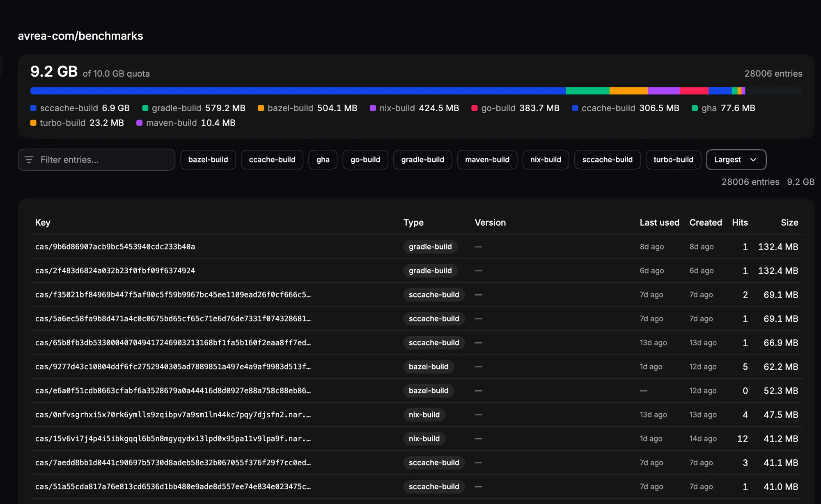This screenshot has width=821, height=504.
Task: Select entry key starting cas/5a6ec58fa9b8d
Action: 173,318
